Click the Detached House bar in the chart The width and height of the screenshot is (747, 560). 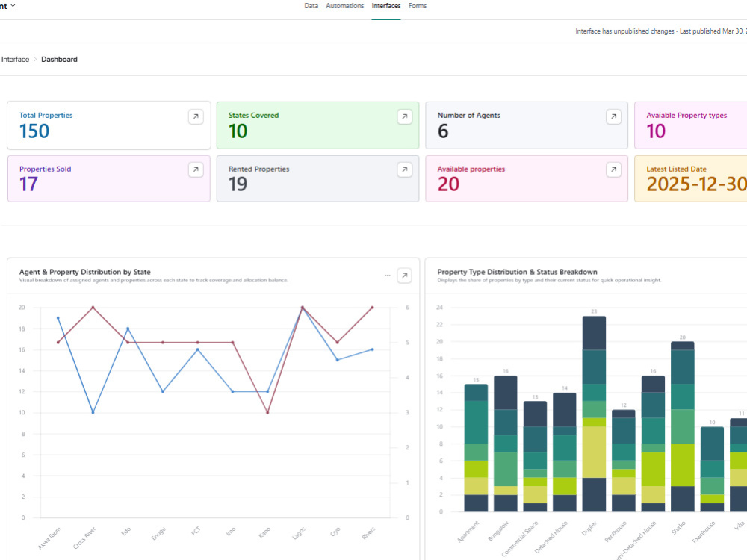click(x=565, y=452)
